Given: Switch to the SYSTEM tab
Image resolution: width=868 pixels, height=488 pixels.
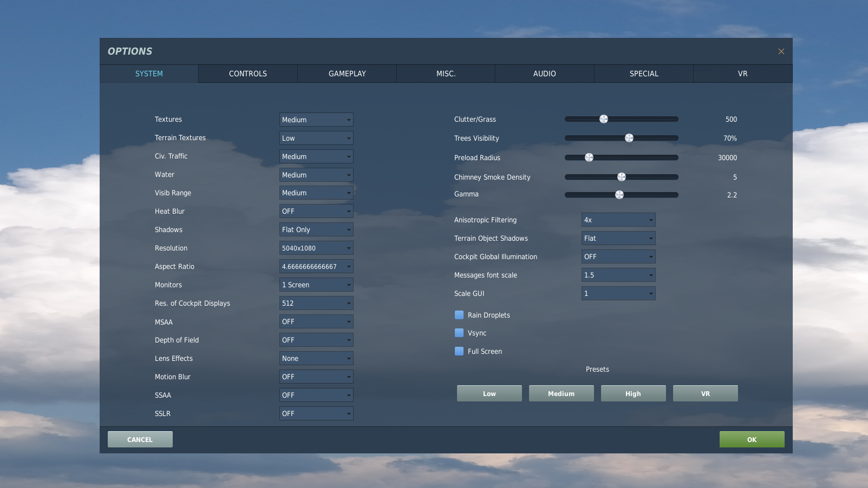Looking at the screenshot, I should 149,74.
